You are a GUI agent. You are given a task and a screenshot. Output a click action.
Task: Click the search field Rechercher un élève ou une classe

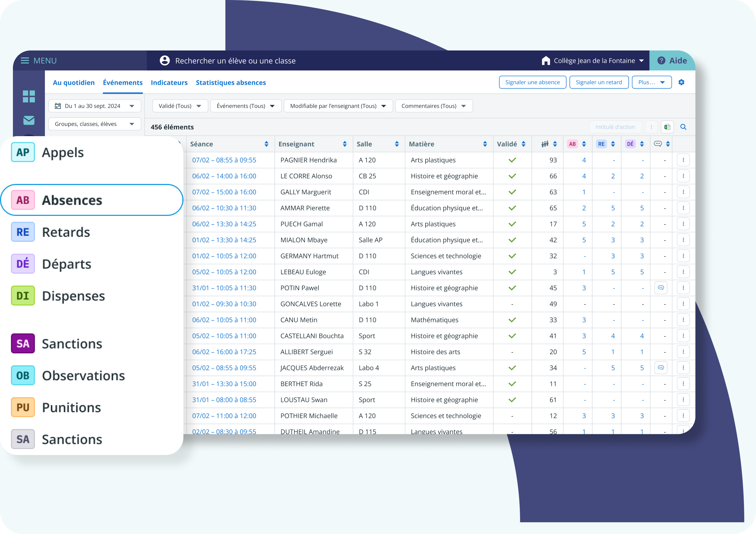235,61
